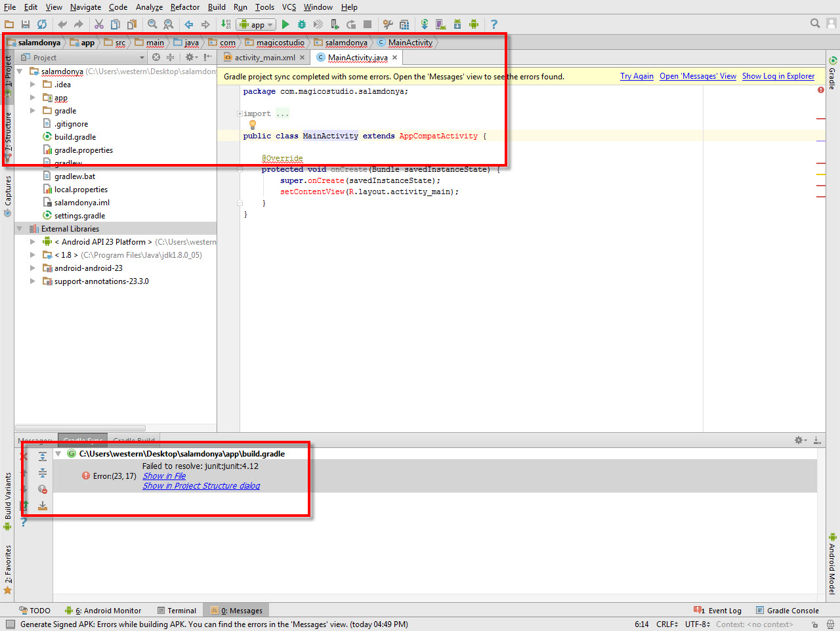Open the Refactor menu
The image size is (840, 631).
click(x=184, y=7)
